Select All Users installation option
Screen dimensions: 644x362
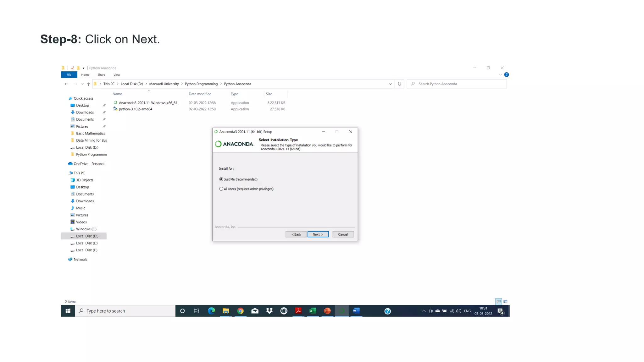[x=221, y=189]
